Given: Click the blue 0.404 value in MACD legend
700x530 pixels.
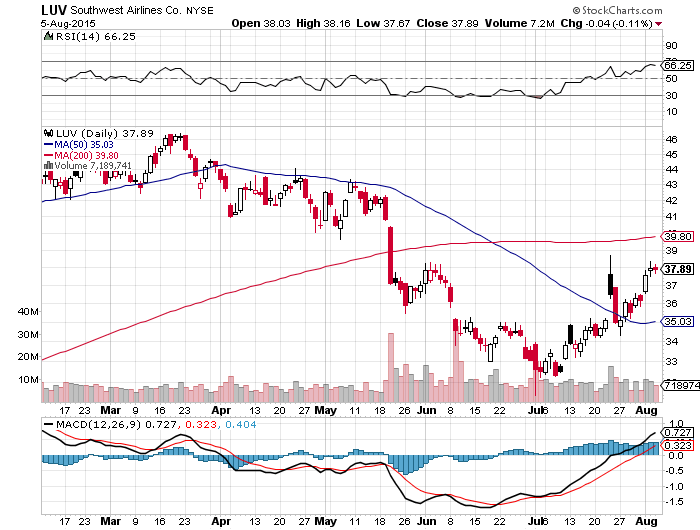Looking at the screenshot, I should pos(241,424).
